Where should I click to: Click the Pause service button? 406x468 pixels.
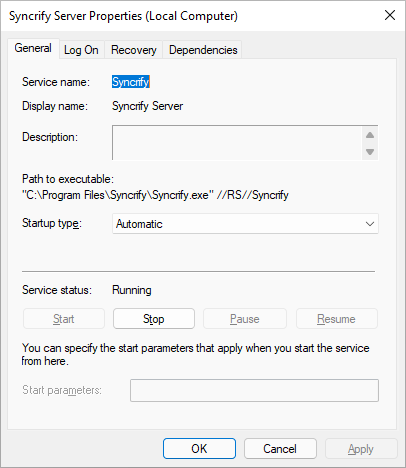[x=245, y=319]
